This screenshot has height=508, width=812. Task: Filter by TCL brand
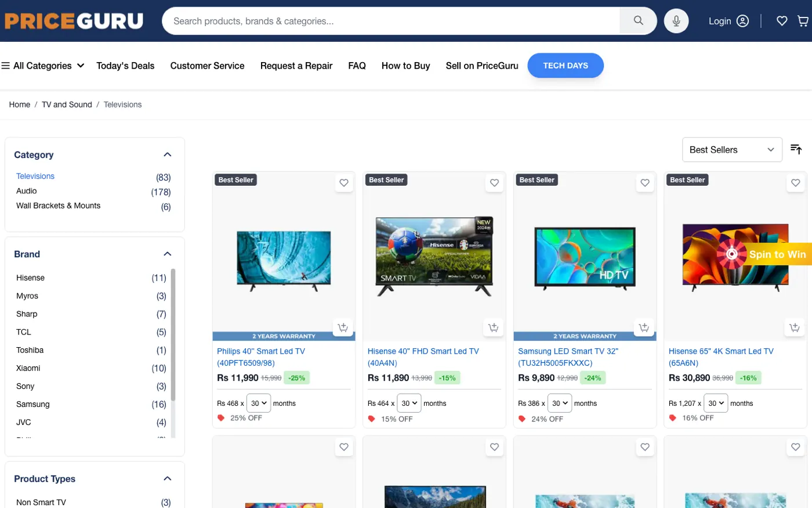[x=24, y=332]
